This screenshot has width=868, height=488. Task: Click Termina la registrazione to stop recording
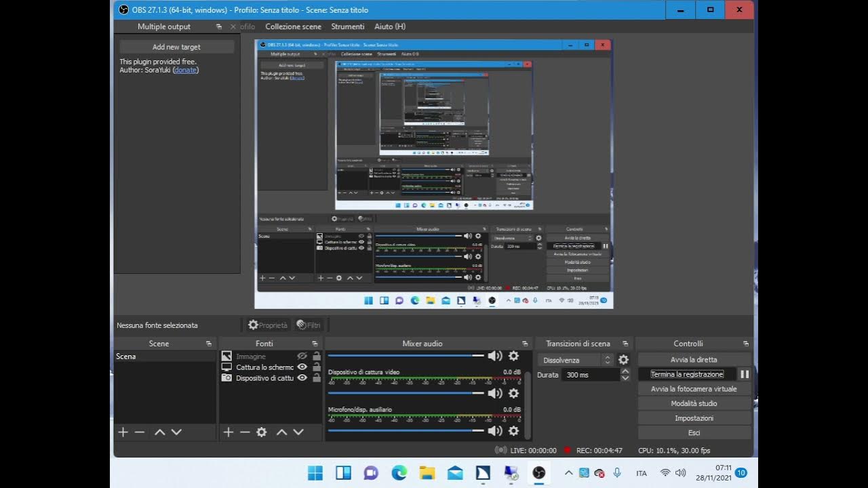click(687, 374)
